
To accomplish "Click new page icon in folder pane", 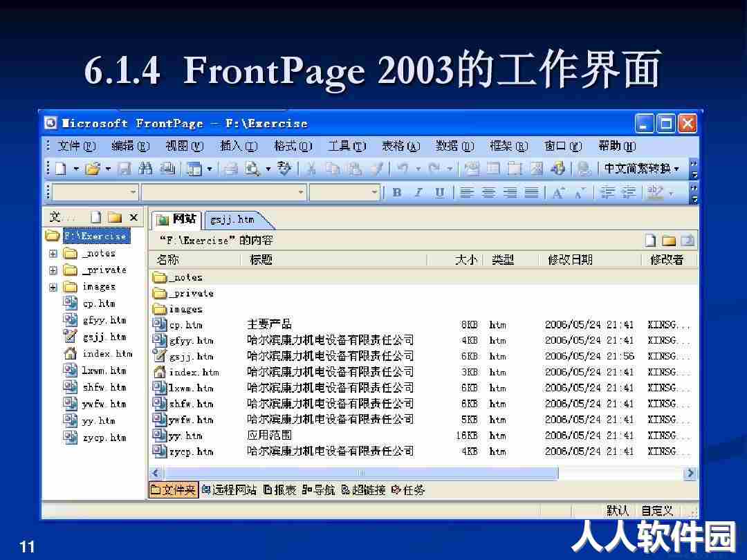I will (x=95, y=218).
